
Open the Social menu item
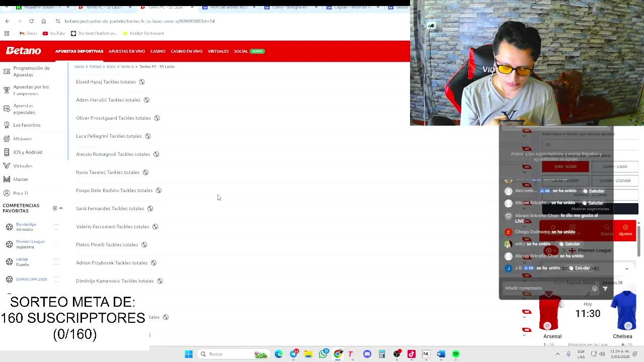pyautogui.click(x=240, y=51)
